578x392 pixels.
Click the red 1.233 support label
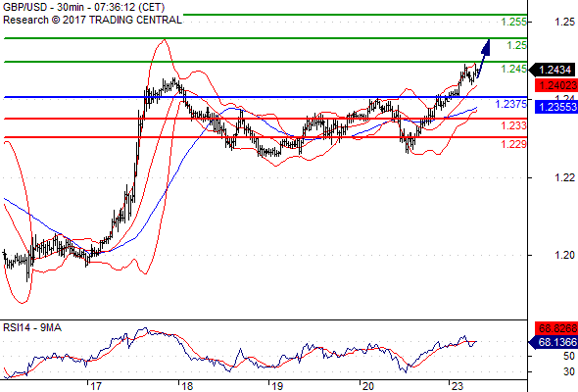click(x=514, y=125)
